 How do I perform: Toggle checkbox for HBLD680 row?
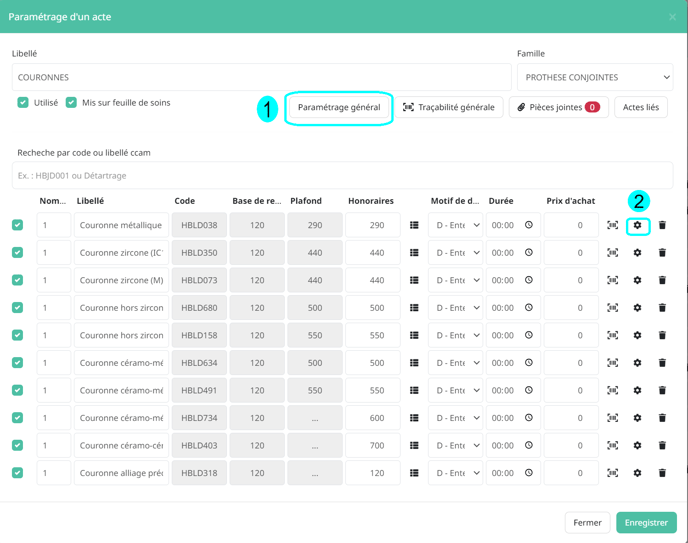(x=18, y=308)
